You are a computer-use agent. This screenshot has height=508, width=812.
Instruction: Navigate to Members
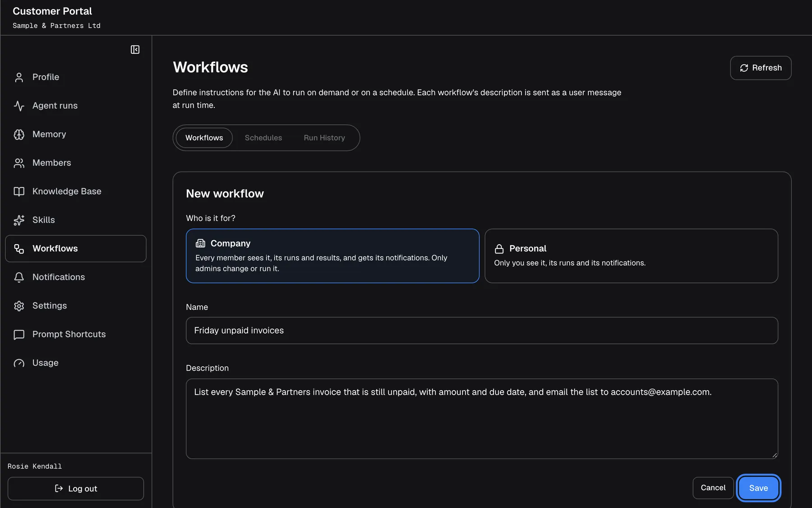pos(76,163)
